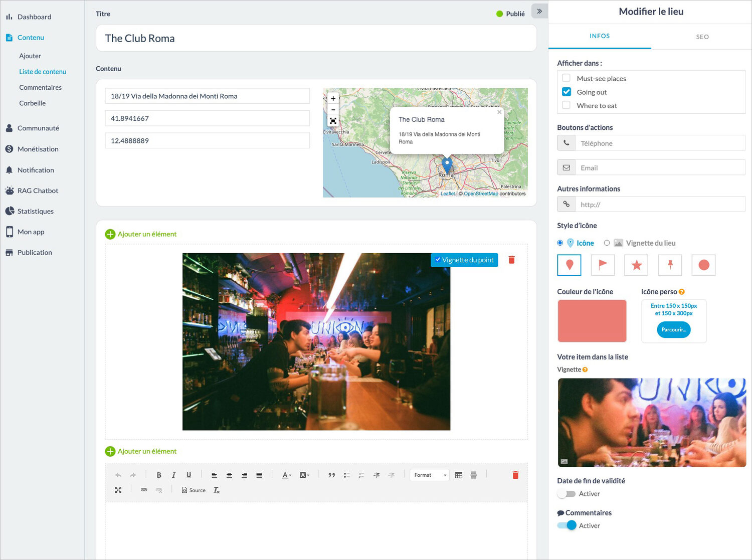This screenshot has width=752, height=560.
Task: Open the text color dropdown
Action: click(x=286, y=475)
